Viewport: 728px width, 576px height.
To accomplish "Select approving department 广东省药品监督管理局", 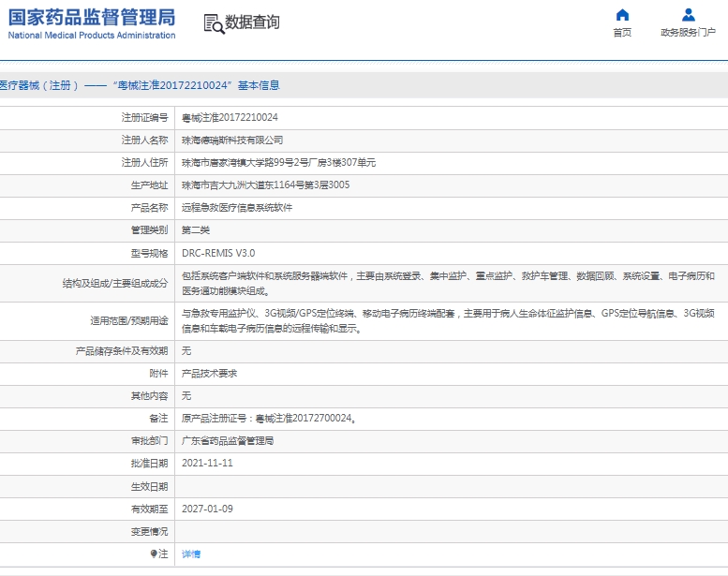I will point(228,440).
